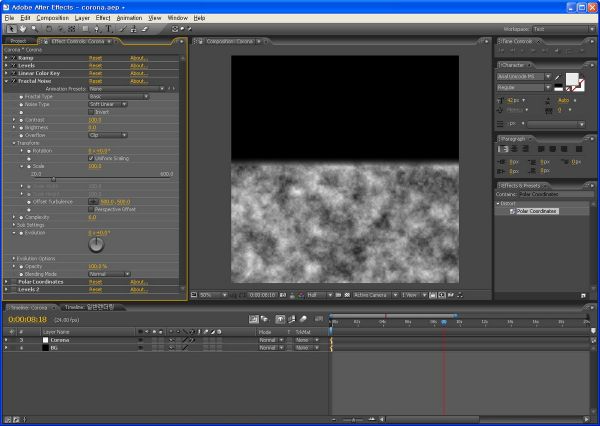
Task: Click the Evolution angle dial
Action: (96, 245)
